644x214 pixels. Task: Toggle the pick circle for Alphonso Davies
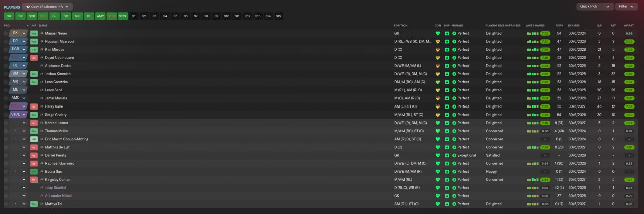tap(6, 66)
